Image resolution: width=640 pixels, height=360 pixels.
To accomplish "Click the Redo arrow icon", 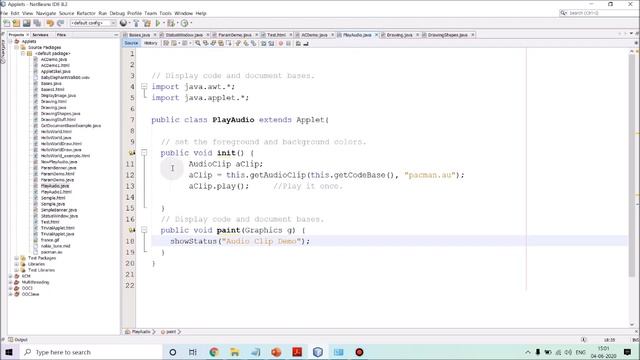I will point(60,23).
